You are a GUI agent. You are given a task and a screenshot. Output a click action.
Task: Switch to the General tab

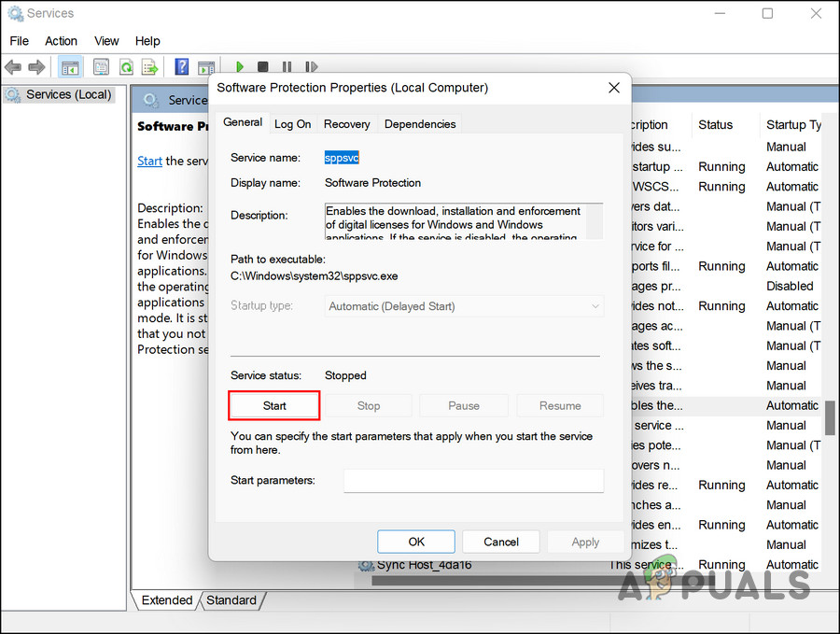point(243,122)
